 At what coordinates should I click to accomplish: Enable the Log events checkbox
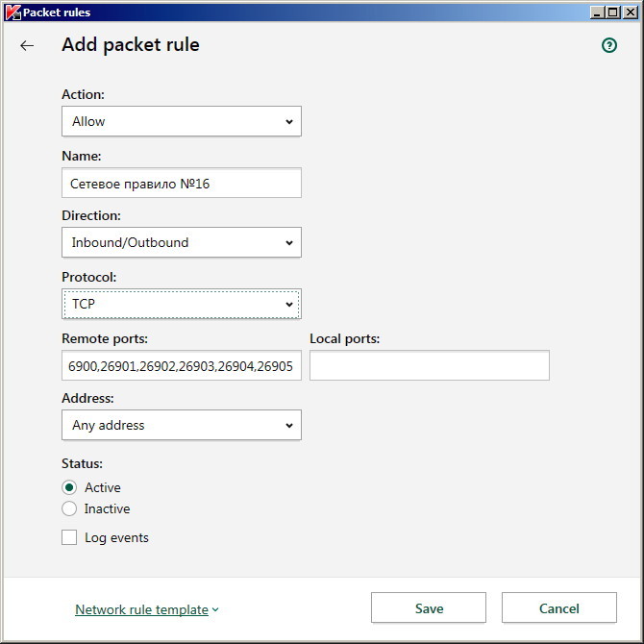(69, 537)
